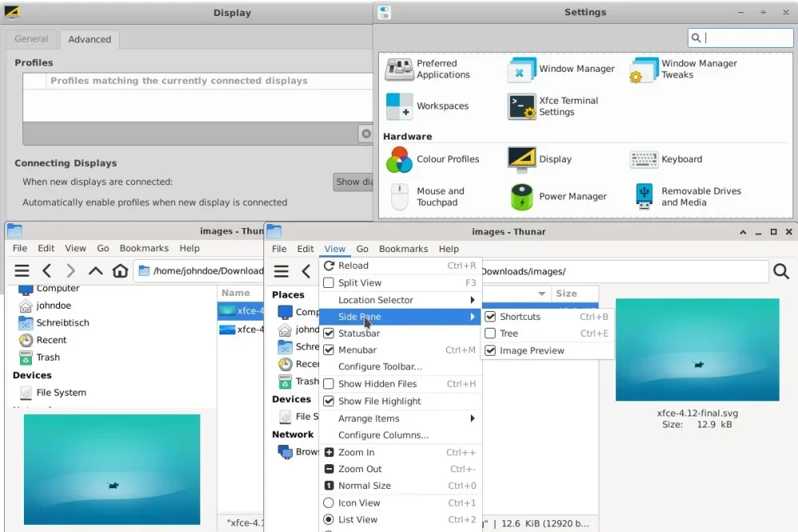Go back in front Thunar window
Screen dimensions: 798x532
(306, 272)
